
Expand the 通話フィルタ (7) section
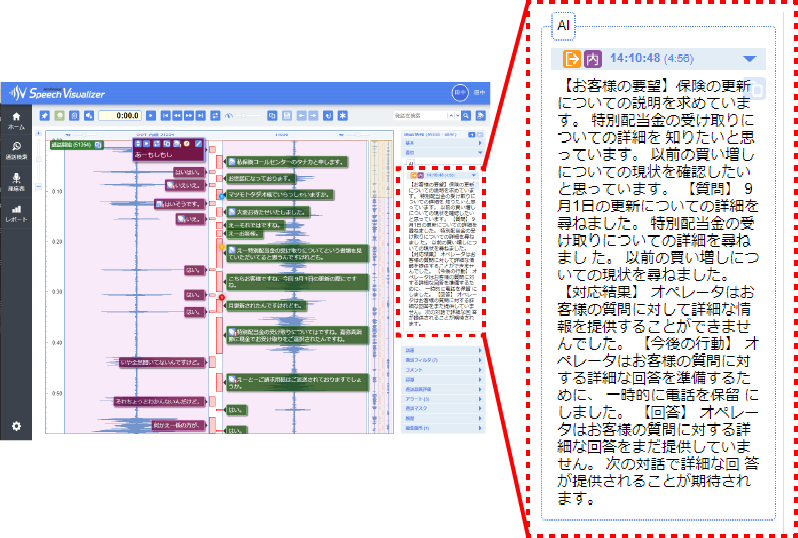442,360
